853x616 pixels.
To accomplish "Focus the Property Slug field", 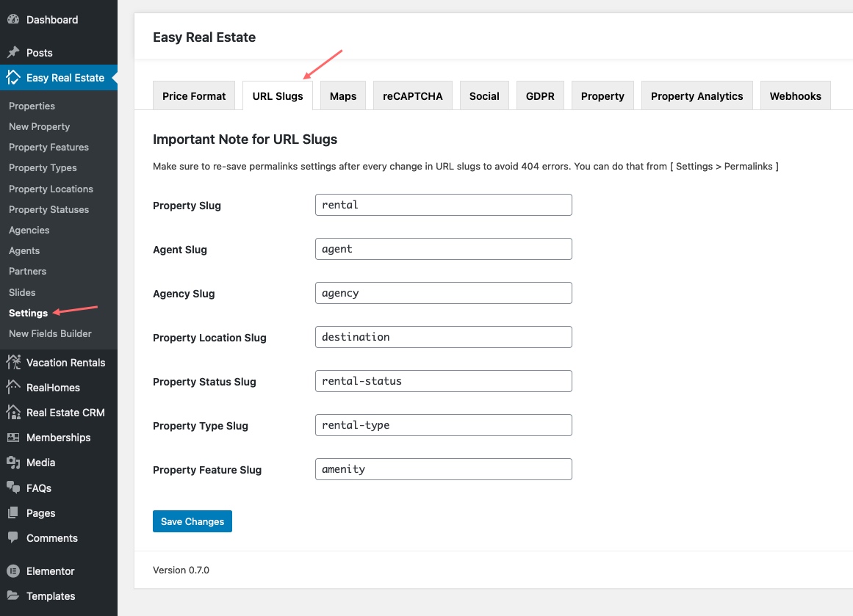I will [x=443, y=205].
